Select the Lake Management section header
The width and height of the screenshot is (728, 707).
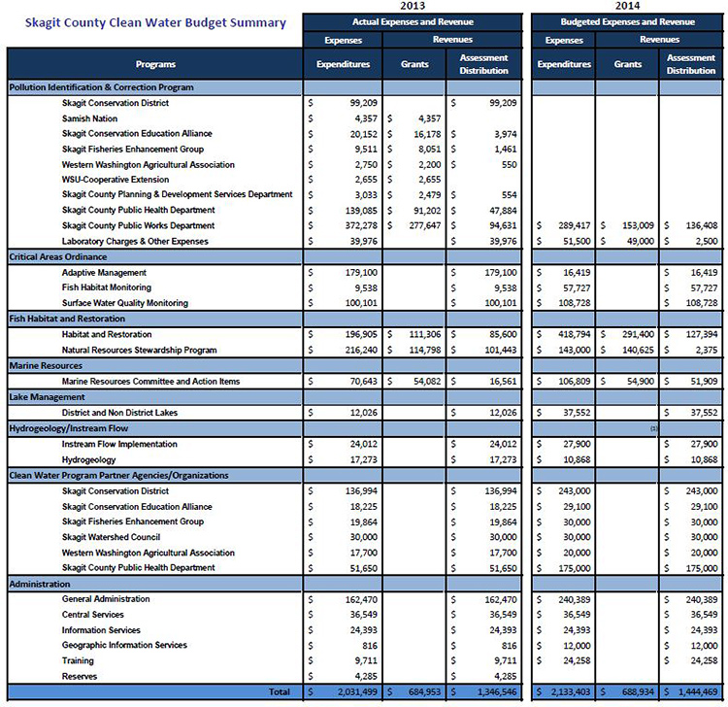pyautogui.click(x=50, y=397)
